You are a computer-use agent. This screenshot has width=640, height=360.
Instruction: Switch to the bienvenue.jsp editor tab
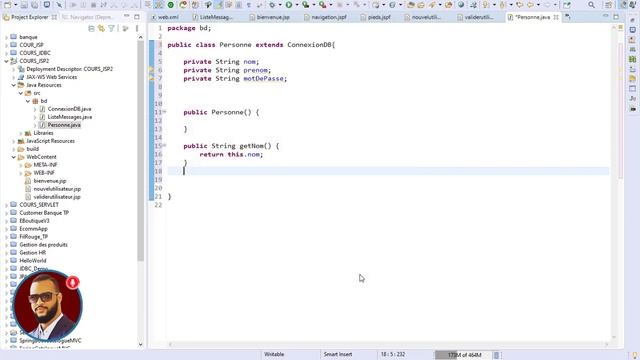(270, 17)
